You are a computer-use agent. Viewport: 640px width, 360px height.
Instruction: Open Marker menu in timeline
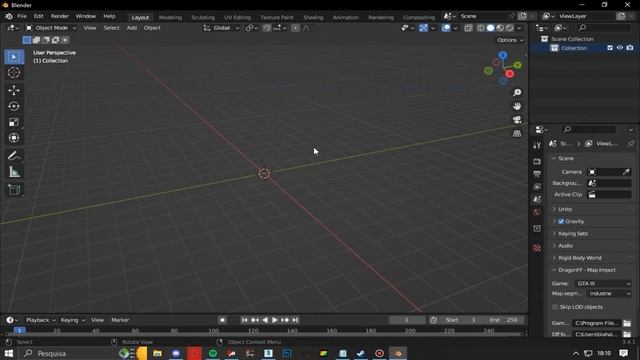click(120, 320)
